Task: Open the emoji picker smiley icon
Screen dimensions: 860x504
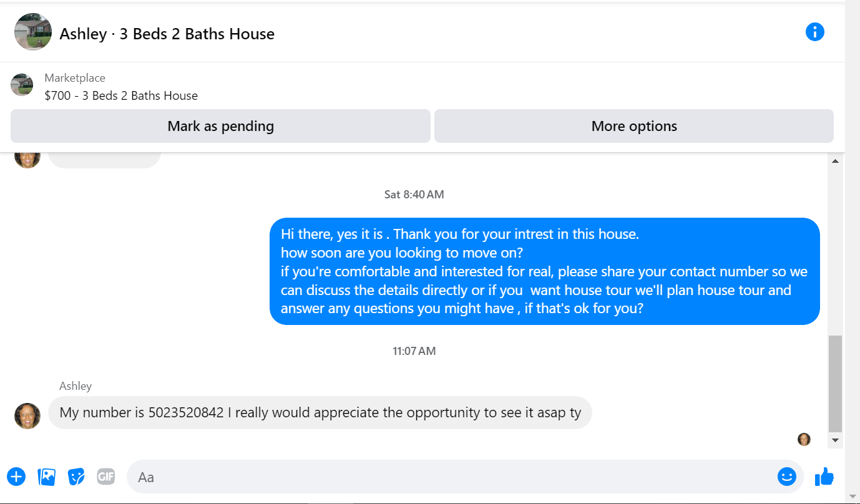Action: [x=787, y=477]
